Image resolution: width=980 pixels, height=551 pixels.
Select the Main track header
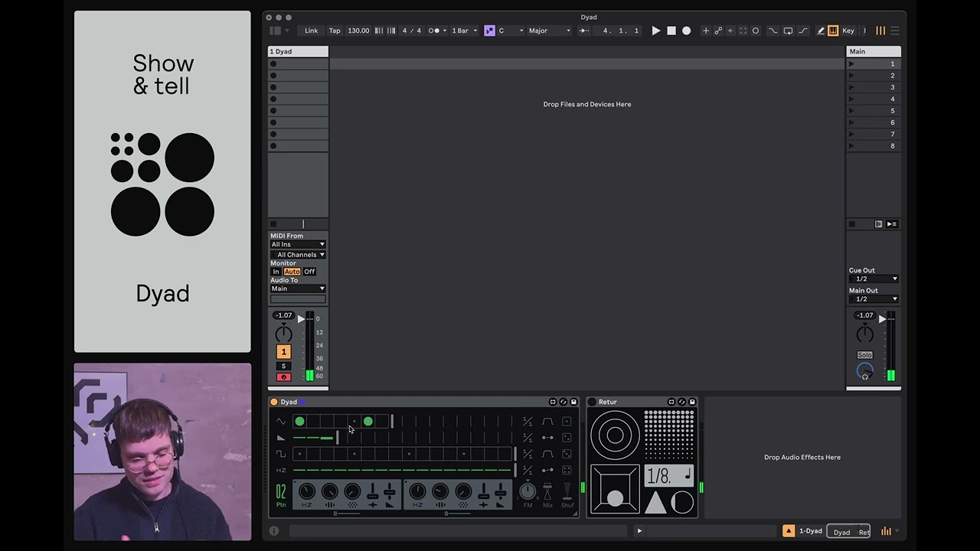tap(874, 51)
